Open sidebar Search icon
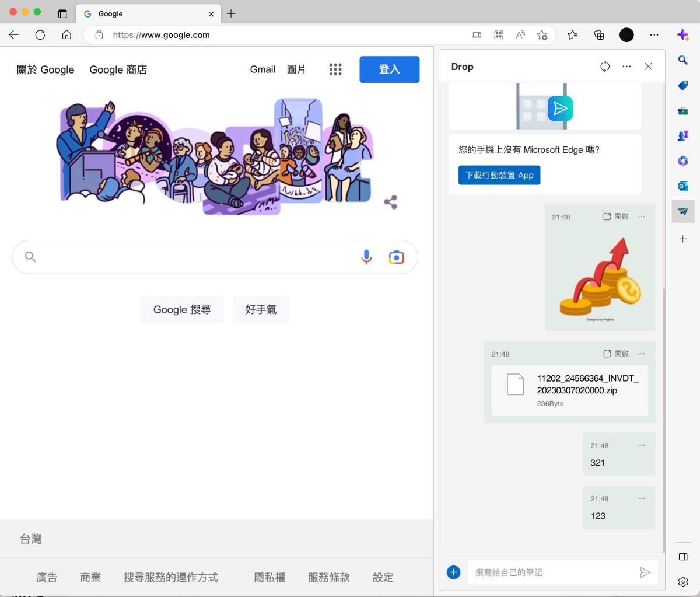 (683, 60)
